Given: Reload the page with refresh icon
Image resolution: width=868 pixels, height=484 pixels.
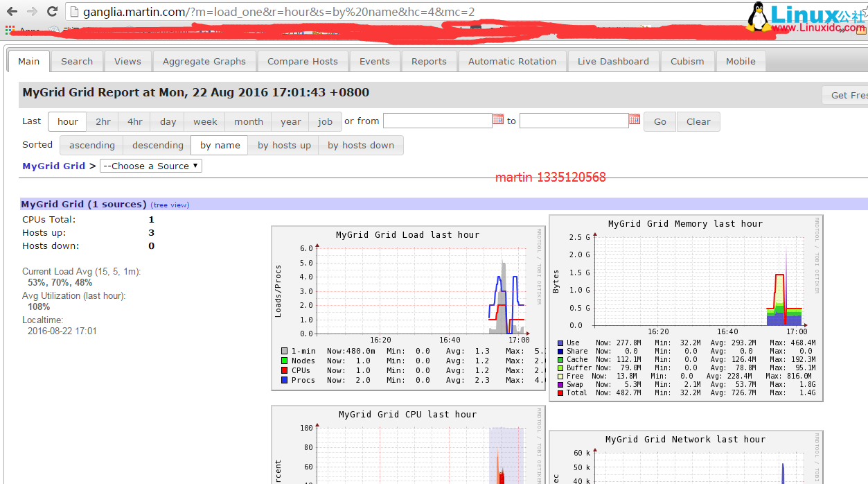Looking at the screenshot, I should coord(52,12).
